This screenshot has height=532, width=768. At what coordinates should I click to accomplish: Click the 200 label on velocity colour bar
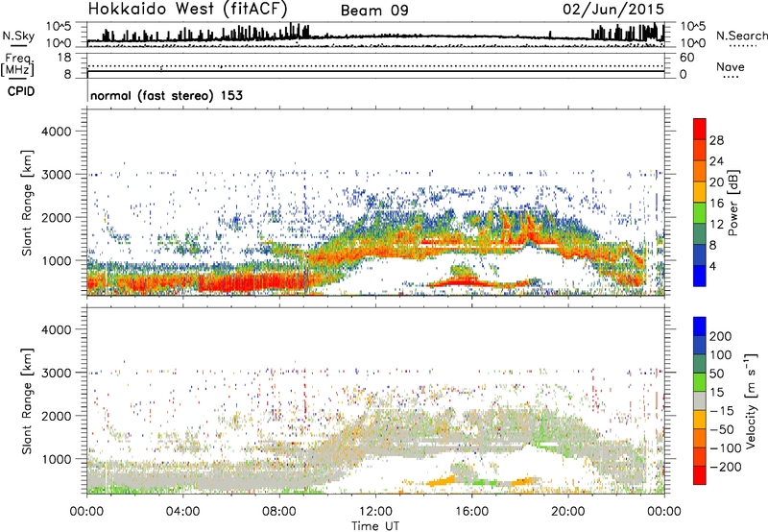click(x=721, y=336)
